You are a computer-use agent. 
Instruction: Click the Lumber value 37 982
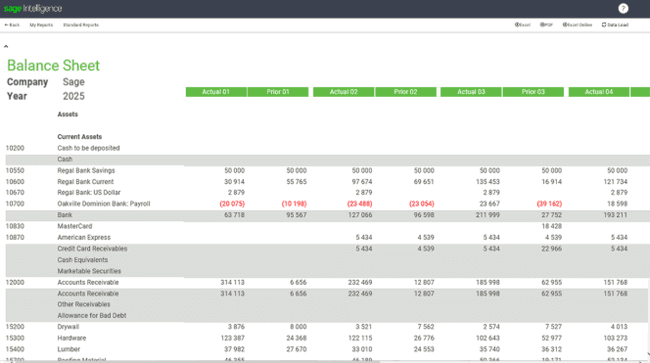coord(234,349)
